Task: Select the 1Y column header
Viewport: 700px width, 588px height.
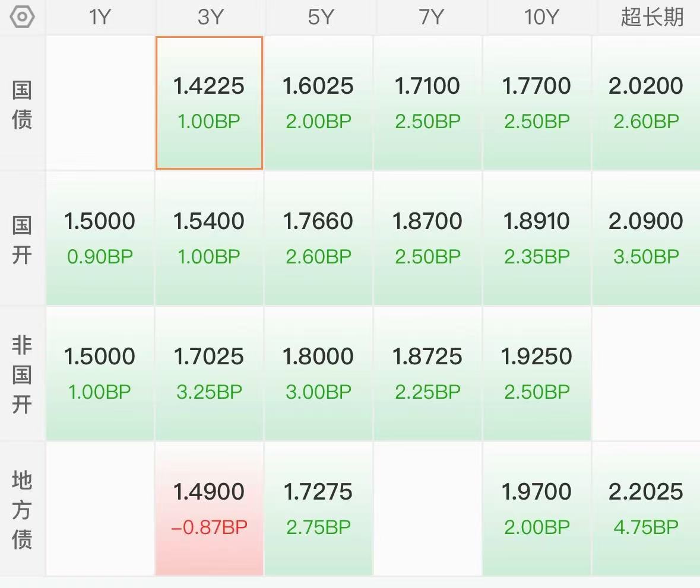Action: click(x=100, y=17)
